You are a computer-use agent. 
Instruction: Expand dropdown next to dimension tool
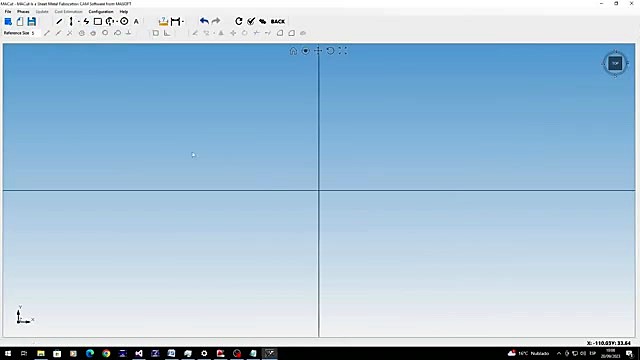[182, 22]
